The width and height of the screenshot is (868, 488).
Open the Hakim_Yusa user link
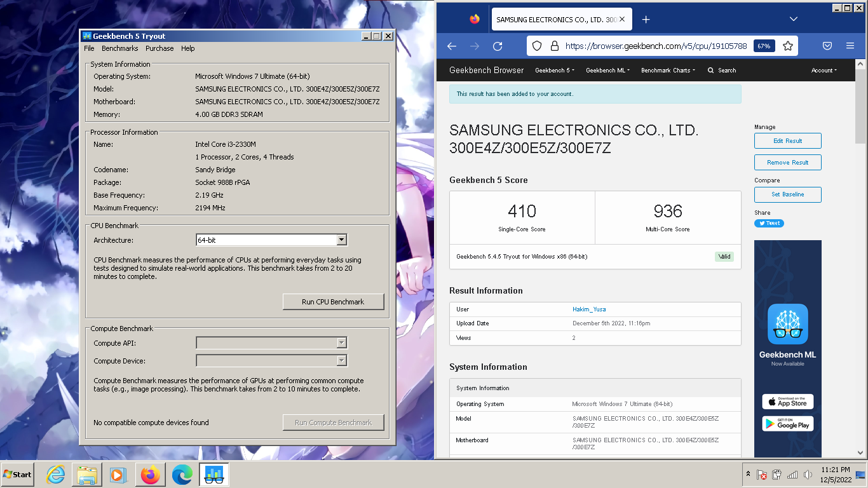589,309
